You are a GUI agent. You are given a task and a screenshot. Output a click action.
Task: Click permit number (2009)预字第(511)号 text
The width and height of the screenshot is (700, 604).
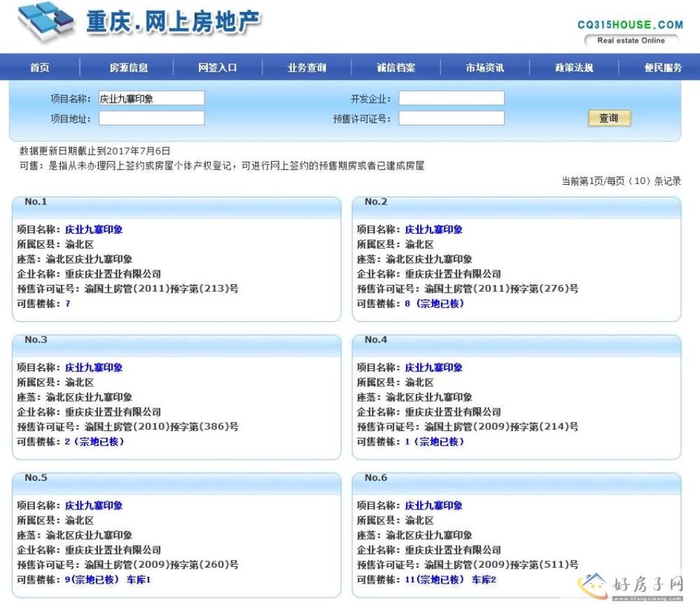point(526,565)
